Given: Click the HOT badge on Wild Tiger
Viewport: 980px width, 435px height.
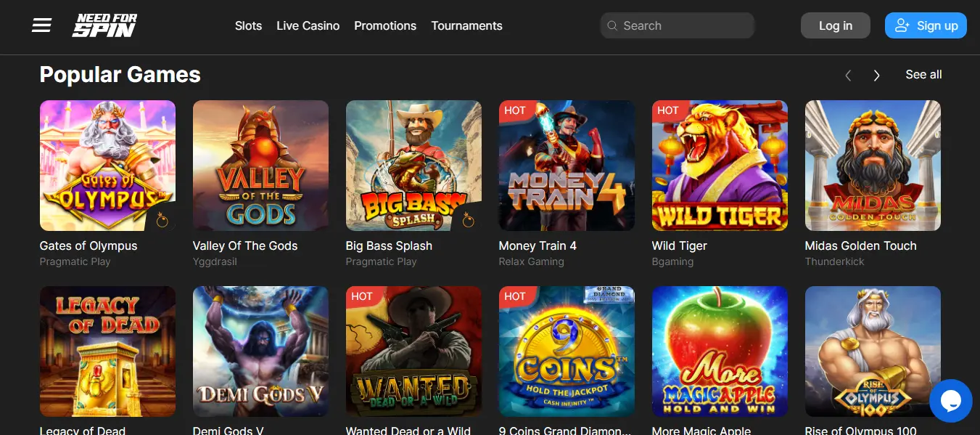Looking at the screenshot, I should 668,110.
